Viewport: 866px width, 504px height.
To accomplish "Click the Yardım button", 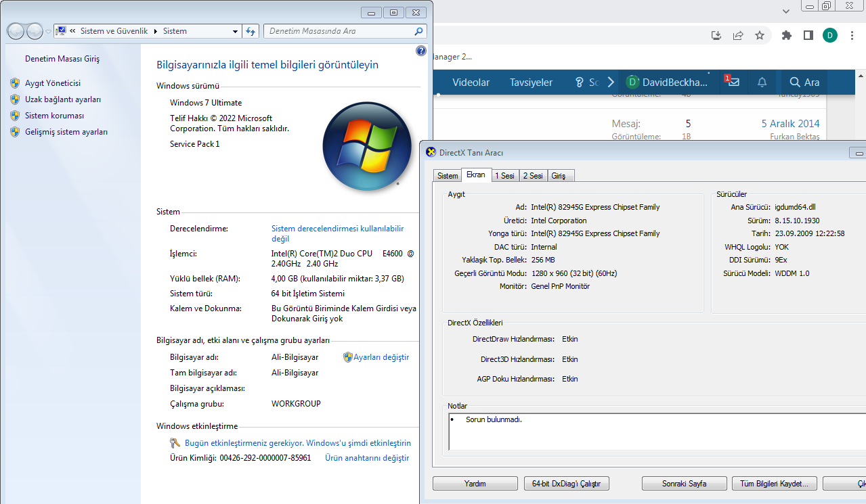I will pyautogui.click(x=475, y=484).
